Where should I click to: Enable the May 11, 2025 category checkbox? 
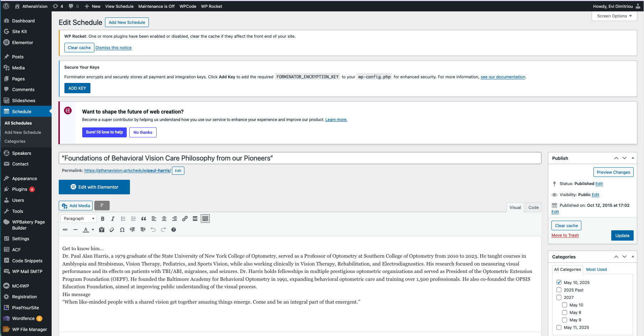(559, 327)
